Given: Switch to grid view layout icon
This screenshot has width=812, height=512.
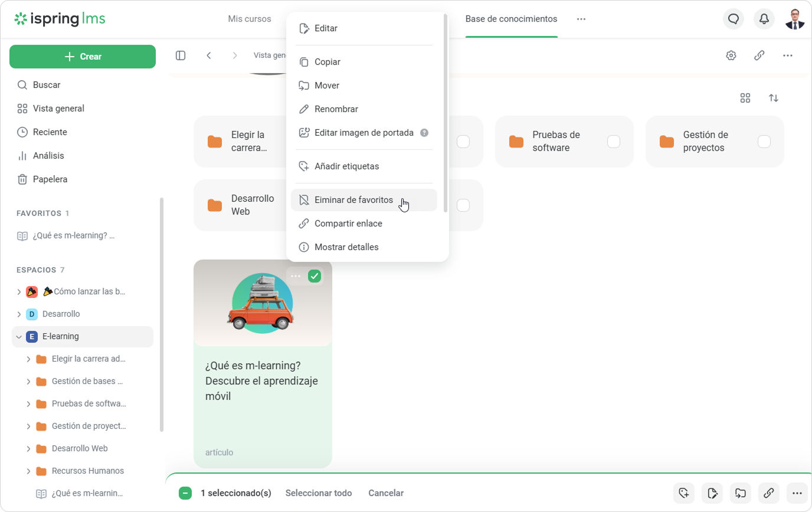Looking at the screenshot, I should [745, 98].
